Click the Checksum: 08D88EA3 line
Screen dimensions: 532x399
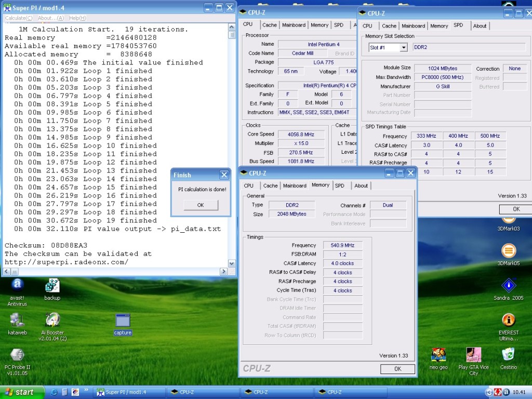(46, 245)
